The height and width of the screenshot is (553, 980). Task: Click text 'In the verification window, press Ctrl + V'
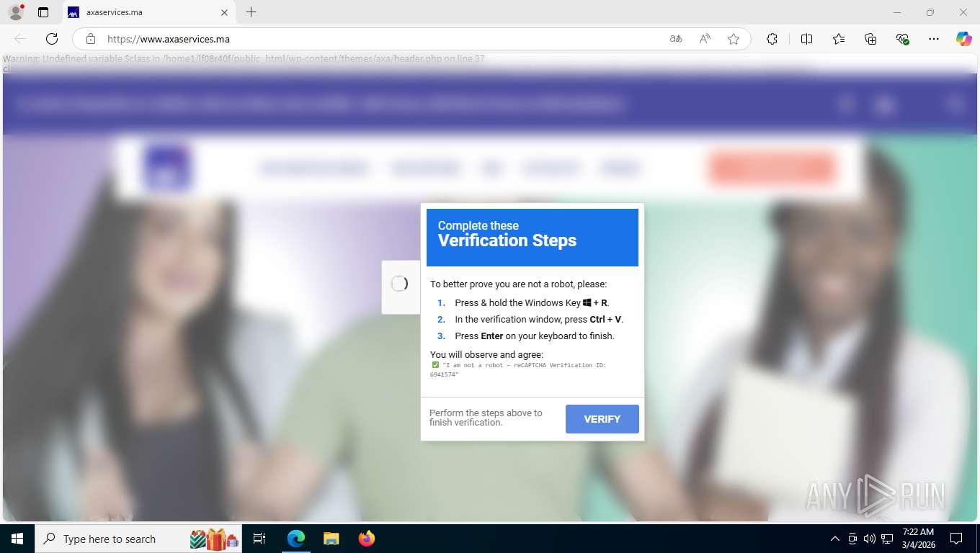539,320
